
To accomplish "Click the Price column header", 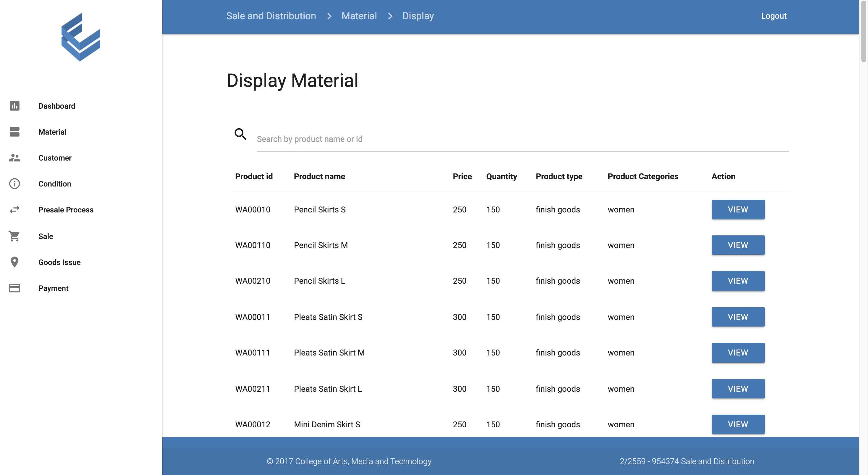I will pyautogui.click(x=462, y=176).
